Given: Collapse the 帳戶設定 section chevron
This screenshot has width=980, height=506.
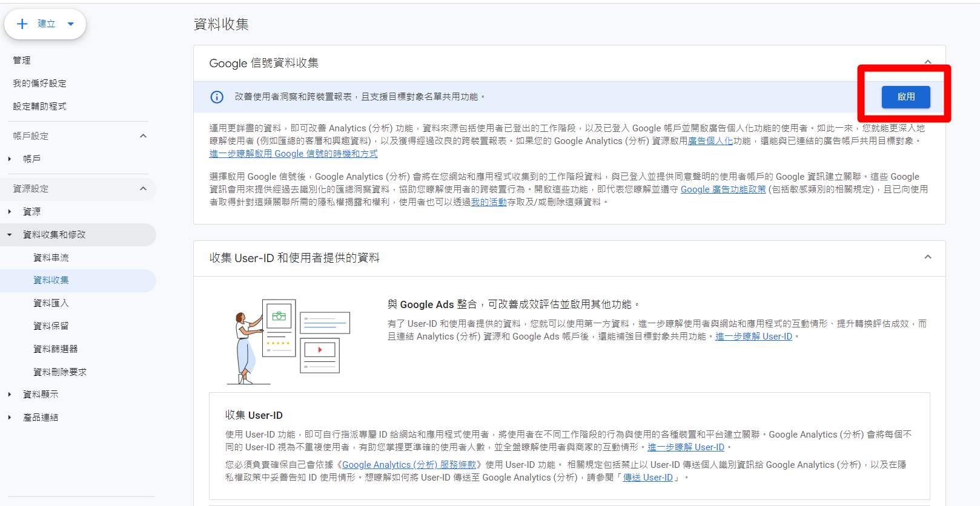Looking at the screenshot, I should pyautogui.click(x=143, y=136).
